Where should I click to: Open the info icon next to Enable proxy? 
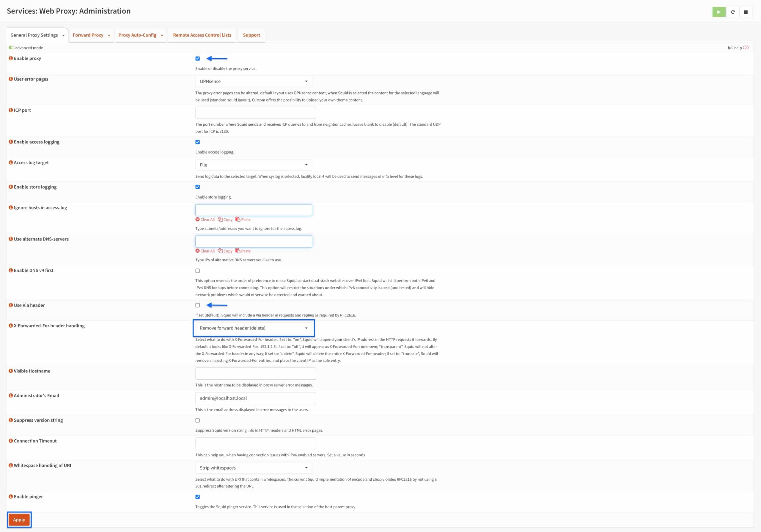coord(10,58)
